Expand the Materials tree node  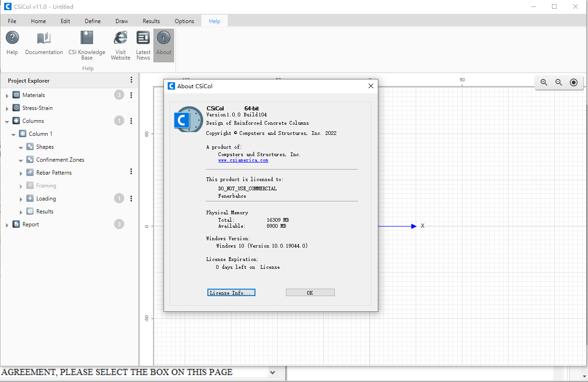tap(7, 96)
